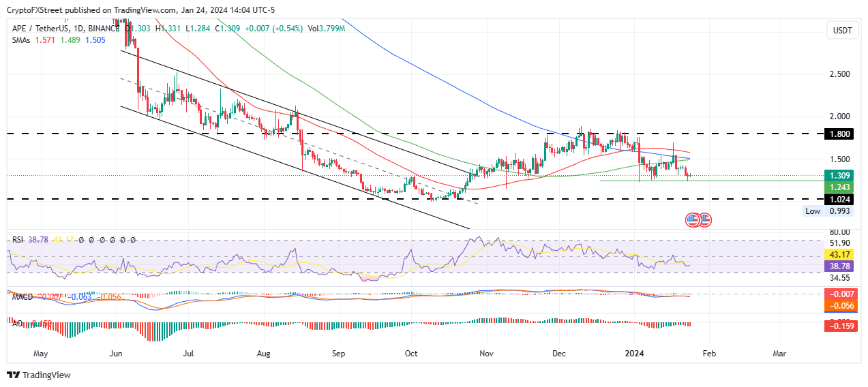Click the SMAs indicator legend
The height and width of the screenshot is (387, 868).
(x=22, y=40)
